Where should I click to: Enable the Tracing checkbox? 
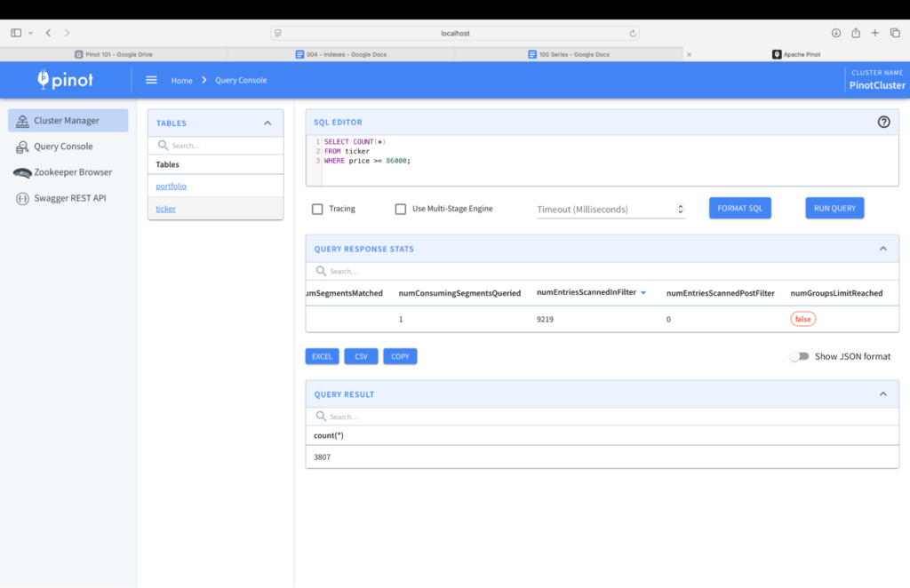(317, 209)
